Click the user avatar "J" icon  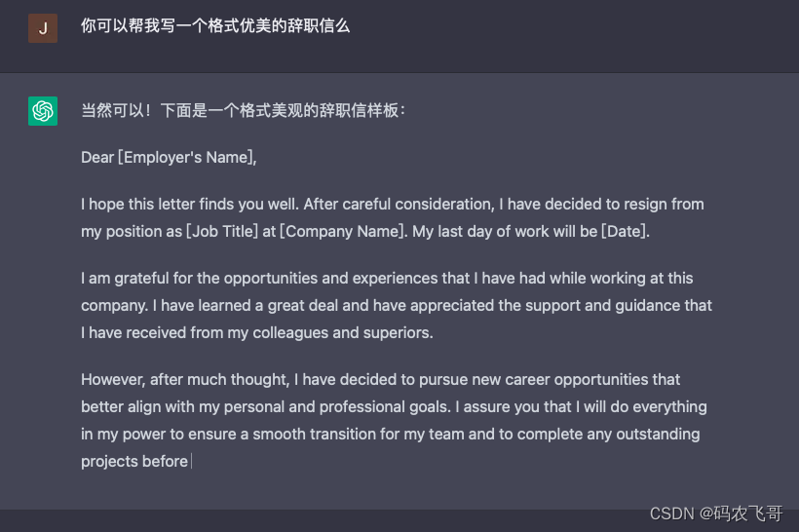tap(43, 28)
